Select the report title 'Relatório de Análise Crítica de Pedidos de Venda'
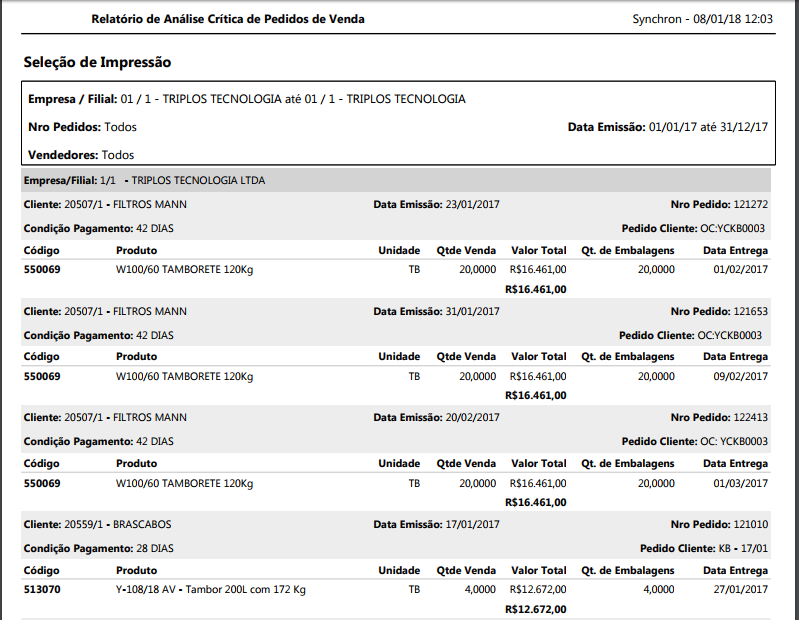799x620 pixels. click(228, 19)
